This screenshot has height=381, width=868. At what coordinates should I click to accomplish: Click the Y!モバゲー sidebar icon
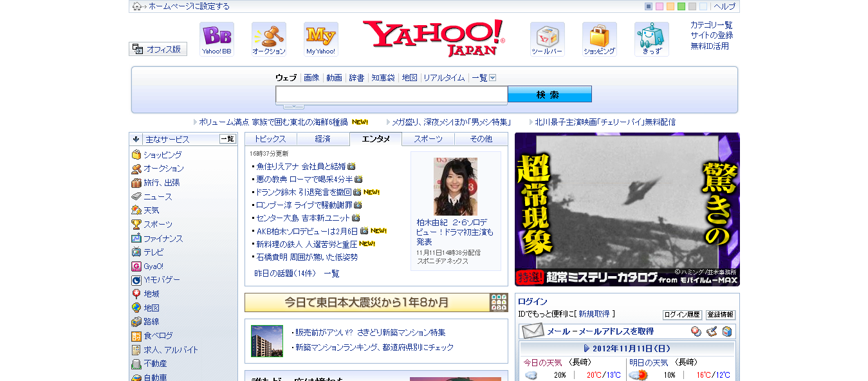tap(136, 280)
